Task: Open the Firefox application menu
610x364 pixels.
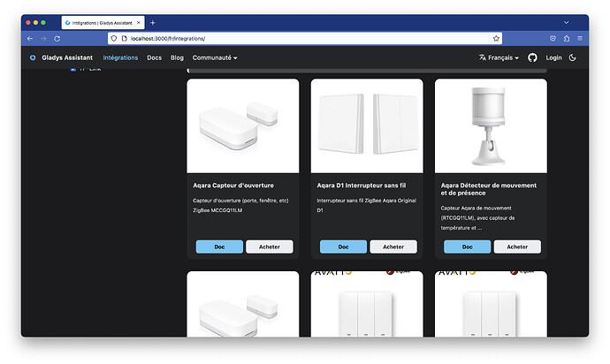Action: click(x=579, y=39)
